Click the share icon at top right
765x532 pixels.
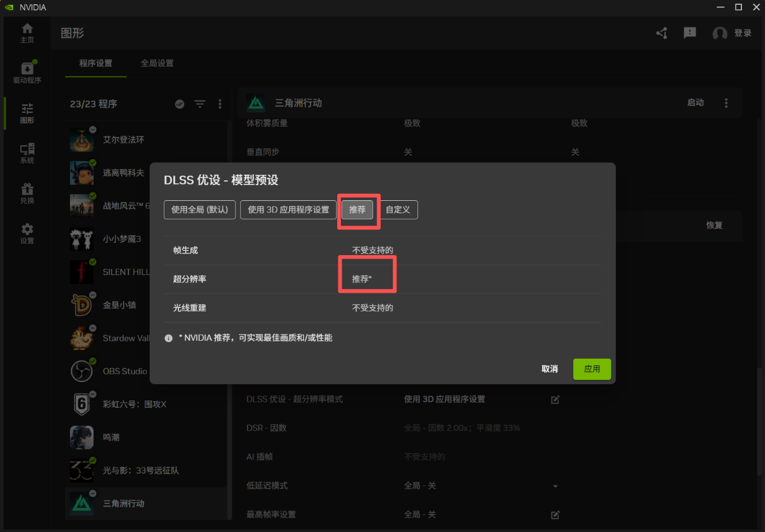point(661,33)
